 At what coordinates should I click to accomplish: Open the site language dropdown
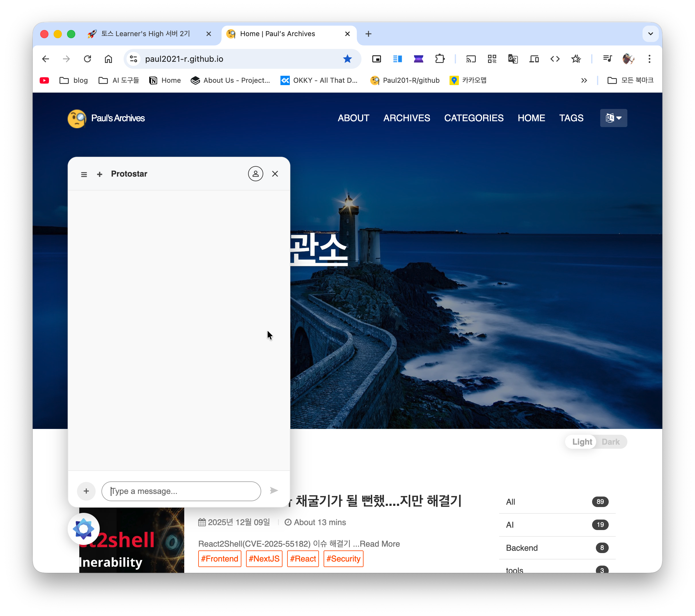[613, 118]
